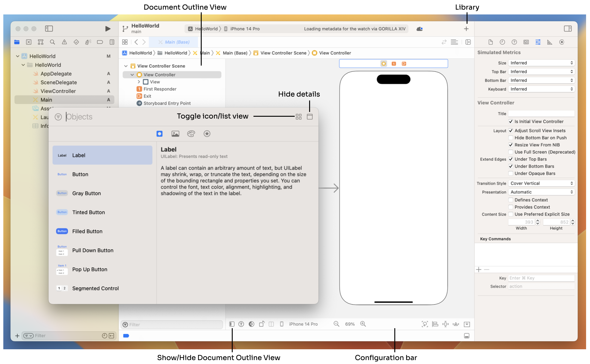Click the UIKit objects icon in library
Image resolution: width=590 pixels, height=364 pixels.
pyautogui.click(x=159, y=134)
